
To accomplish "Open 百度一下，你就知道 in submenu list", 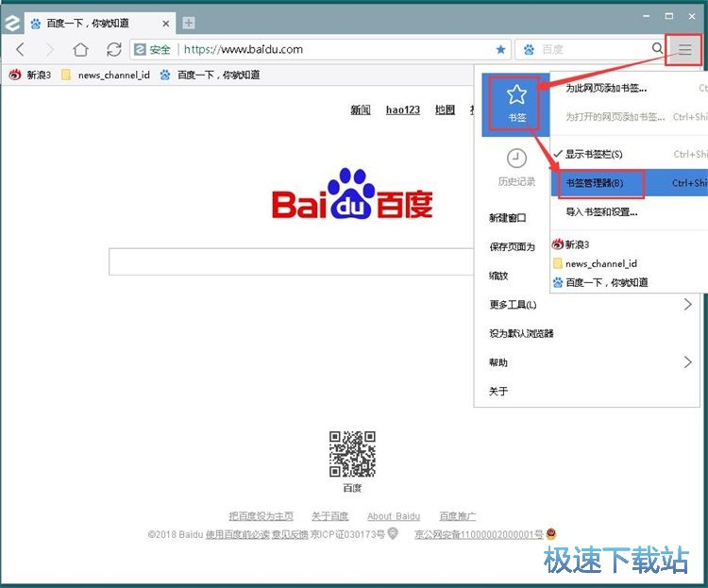I will point(600,282).
